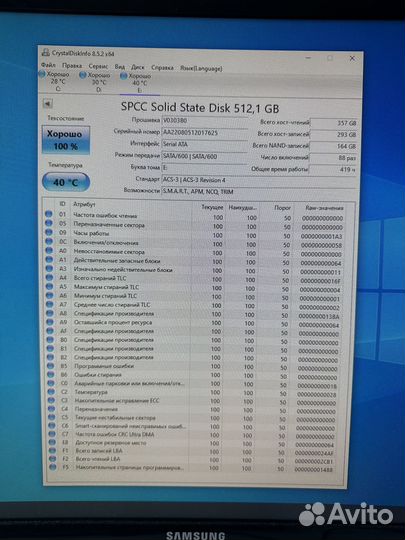Click status icon of Ошибки стирания row
Image resolution: width=405 pixels, height=540 pixels.
click(x=51, y=374)
